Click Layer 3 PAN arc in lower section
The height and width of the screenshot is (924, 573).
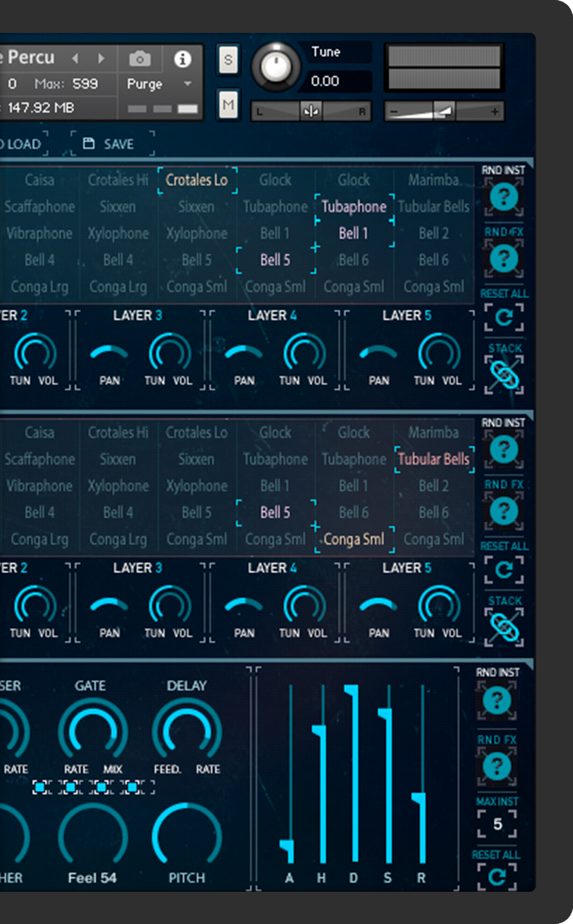click(109, 605)
